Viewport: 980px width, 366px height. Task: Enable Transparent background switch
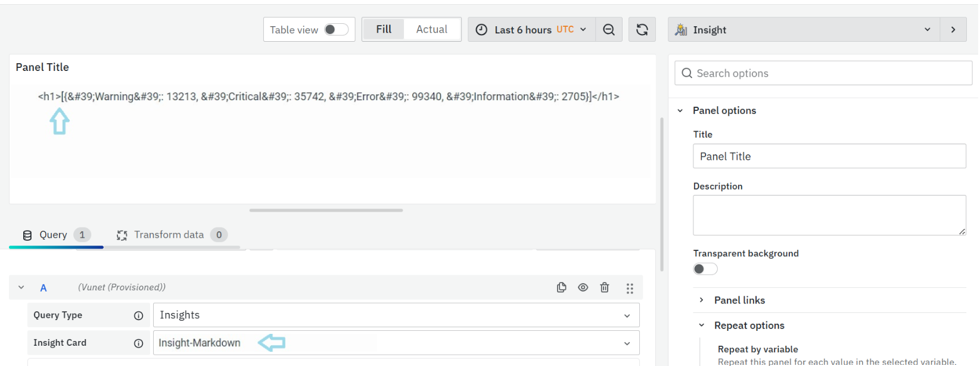coord(705,269)
